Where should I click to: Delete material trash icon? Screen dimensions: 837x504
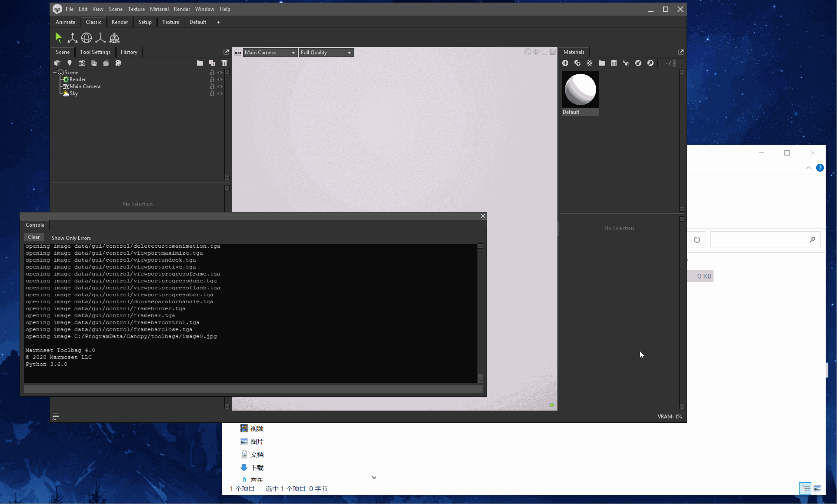(614, 63)
